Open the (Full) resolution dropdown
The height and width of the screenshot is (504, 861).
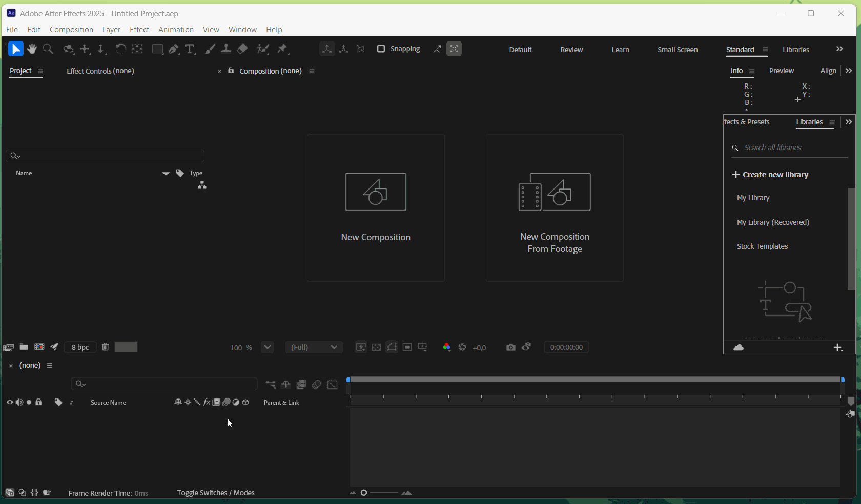coord(314,347)
